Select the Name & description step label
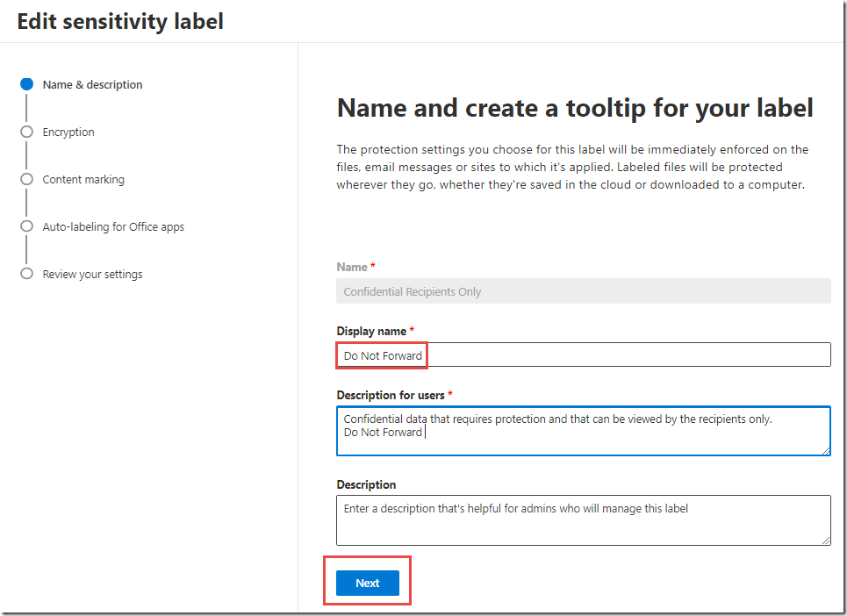Viewport: 847px width, 616px height. (92, 85)
